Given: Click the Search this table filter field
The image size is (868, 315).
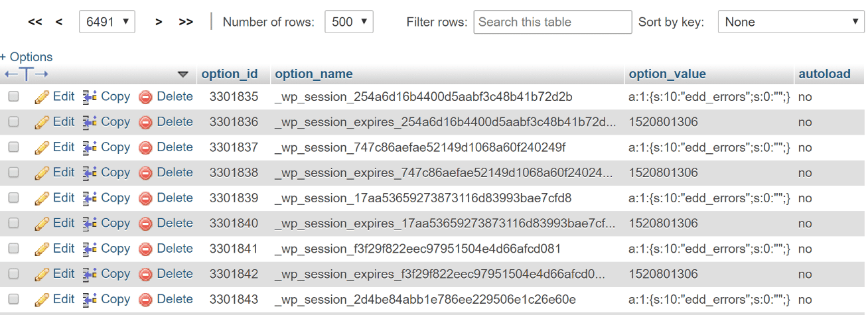Looking at the screenshot, I should [553, 22].
